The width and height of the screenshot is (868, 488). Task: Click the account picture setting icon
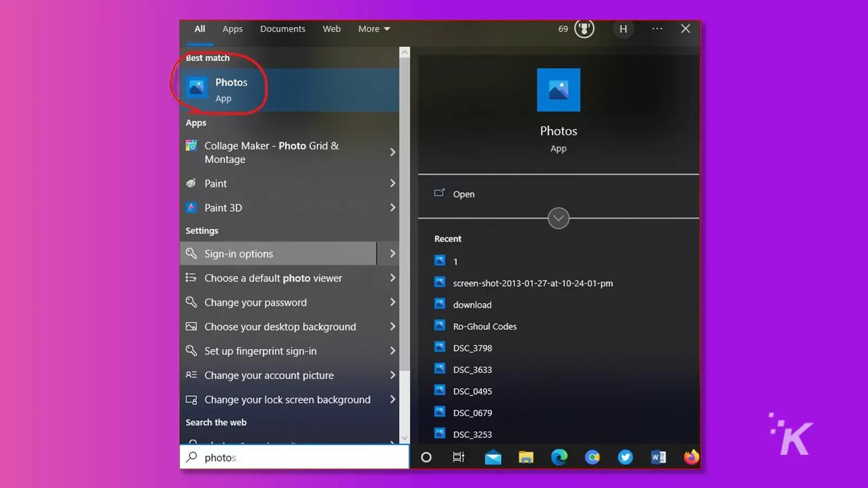pyautogui.click(x=191, y=375)
